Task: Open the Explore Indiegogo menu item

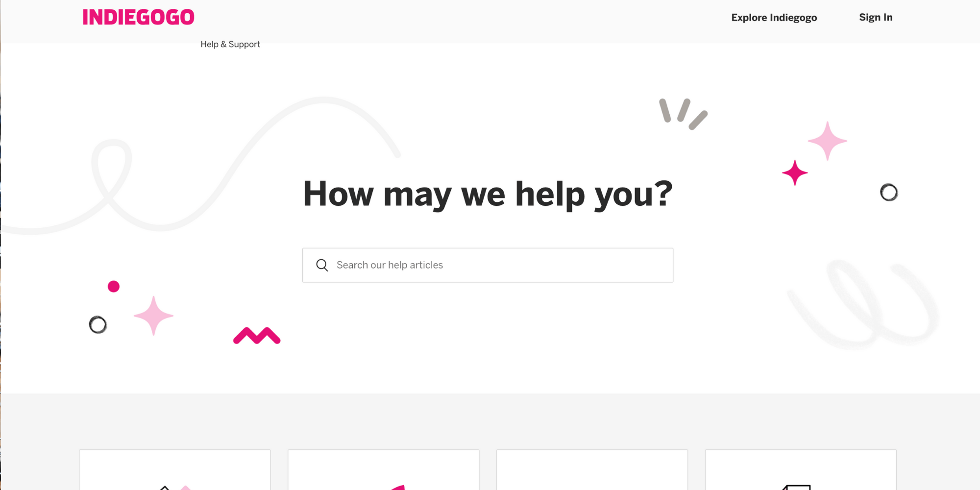Action: [x=774, y=18]
